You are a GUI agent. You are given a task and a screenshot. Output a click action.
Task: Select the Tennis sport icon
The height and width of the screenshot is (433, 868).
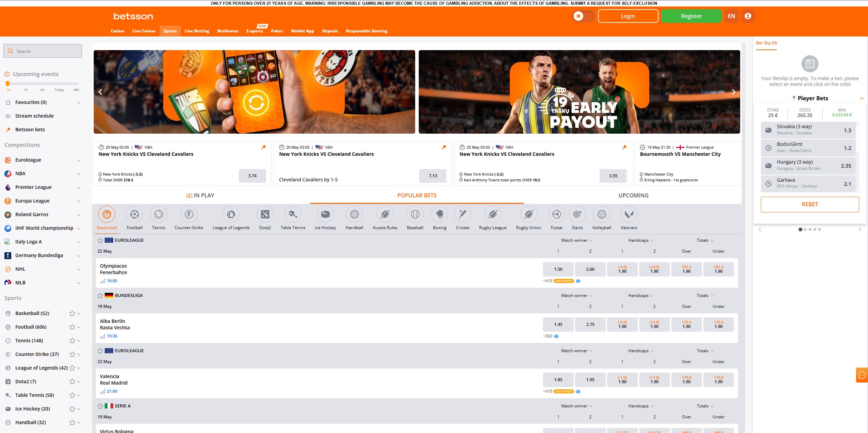click(159, 214)
